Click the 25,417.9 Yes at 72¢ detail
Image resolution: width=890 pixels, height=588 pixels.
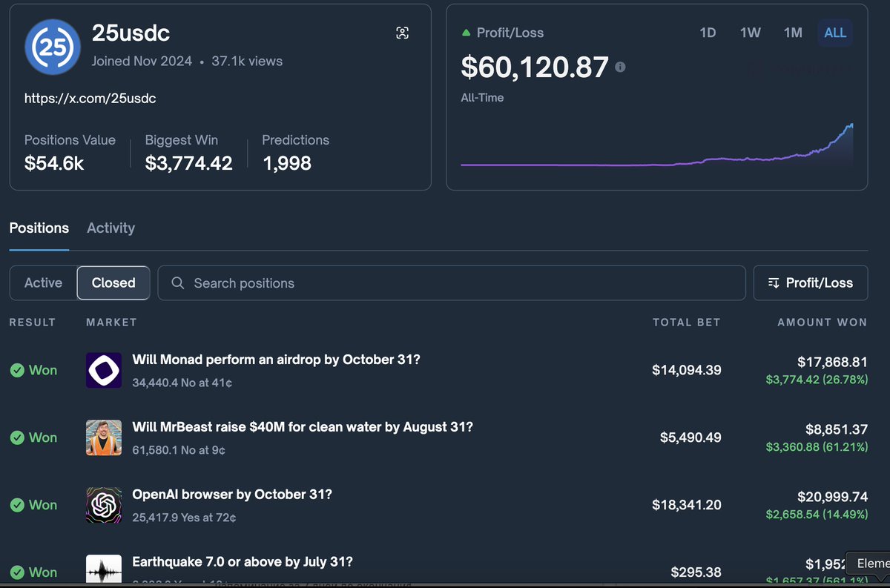coord(184,518)
